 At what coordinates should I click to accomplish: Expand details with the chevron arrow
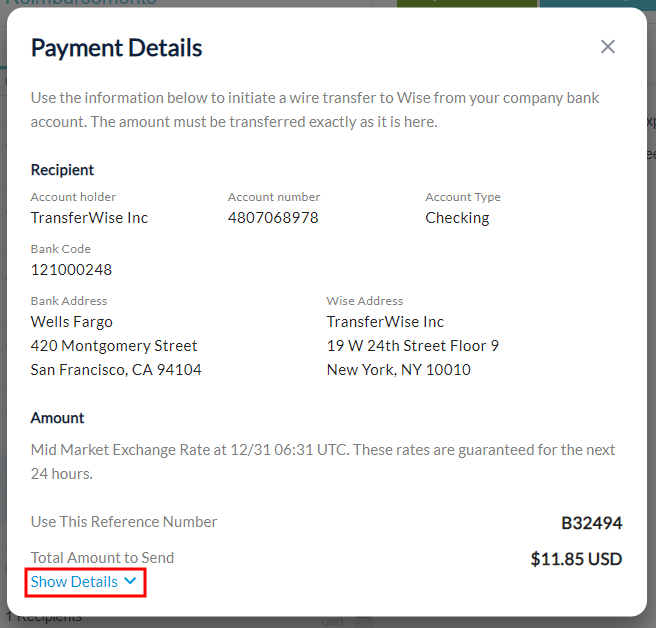tap(129, 582)
